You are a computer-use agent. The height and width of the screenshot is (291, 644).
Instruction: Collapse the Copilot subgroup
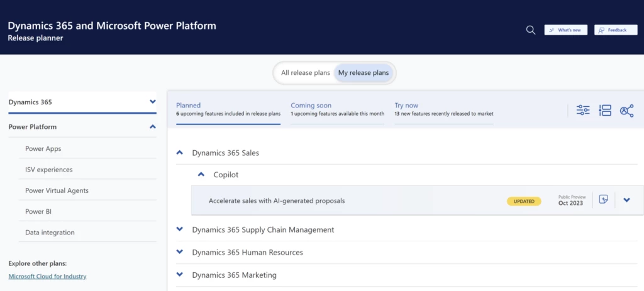201,175
